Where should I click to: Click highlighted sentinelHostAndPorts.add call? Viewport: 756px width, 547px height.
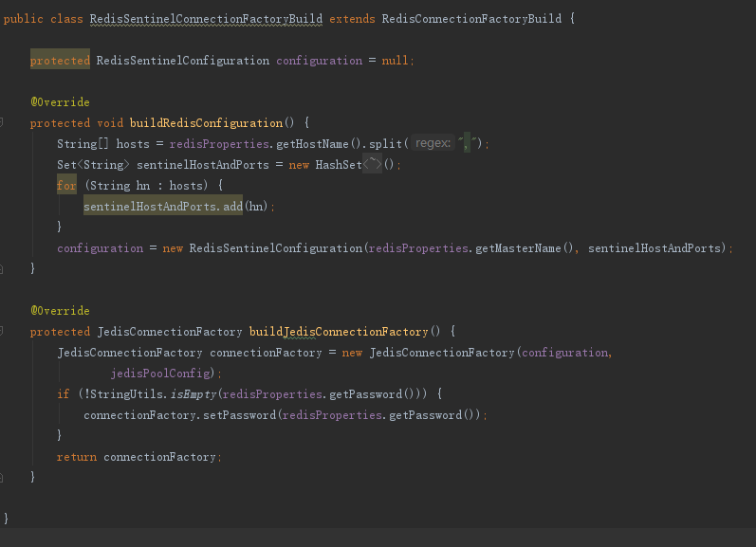pyautogui.click(x=163, y=207)
